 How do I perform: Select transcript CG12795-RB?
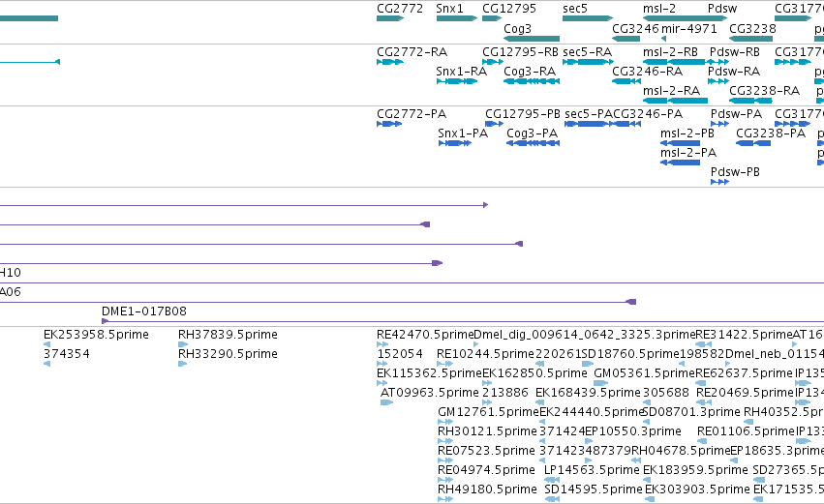tap(520, 52)
